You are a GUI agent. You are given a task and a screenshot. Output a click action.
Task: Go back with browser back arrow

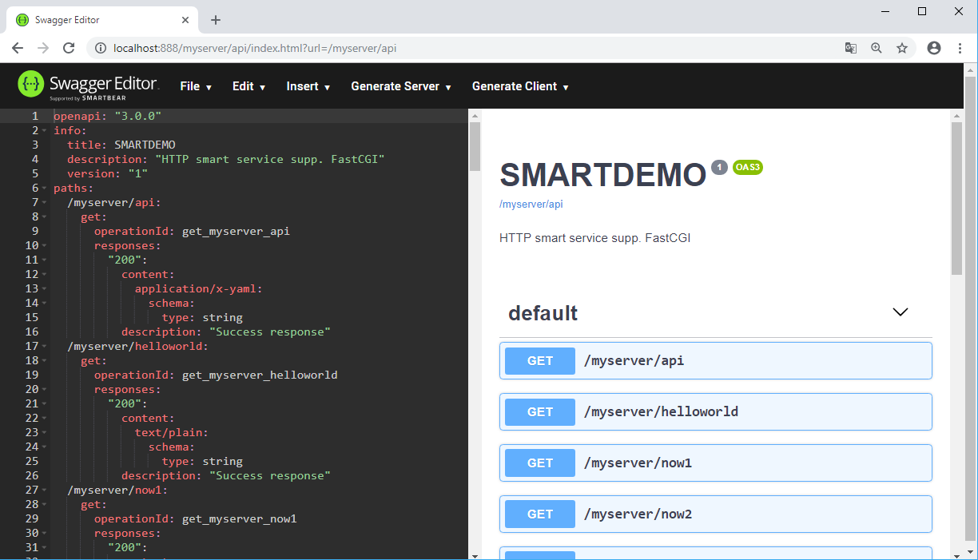coord(18,48)
